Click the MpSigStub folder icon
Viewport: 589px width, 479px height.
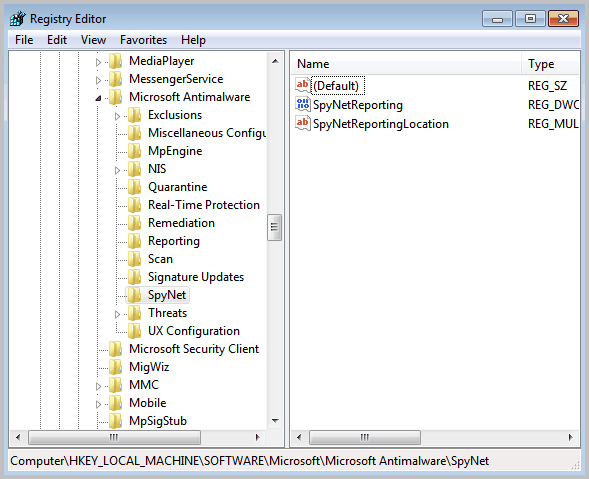pos(116,421)
